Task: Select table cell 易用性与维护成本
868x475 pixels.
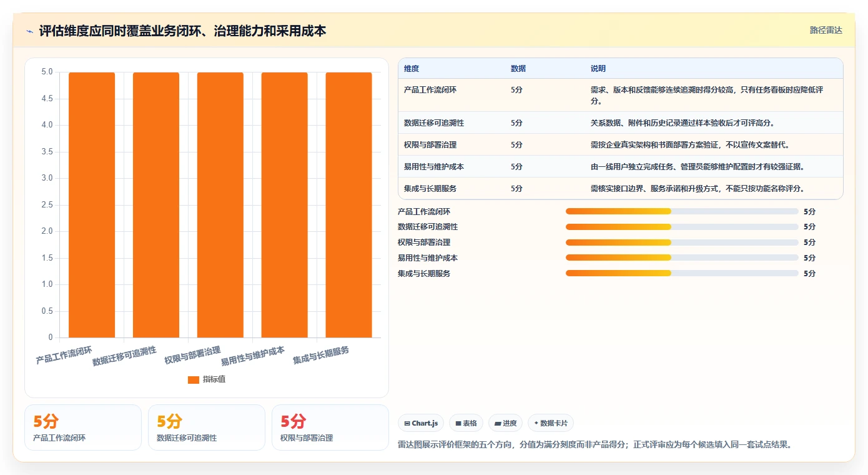Action: (434, 167)
